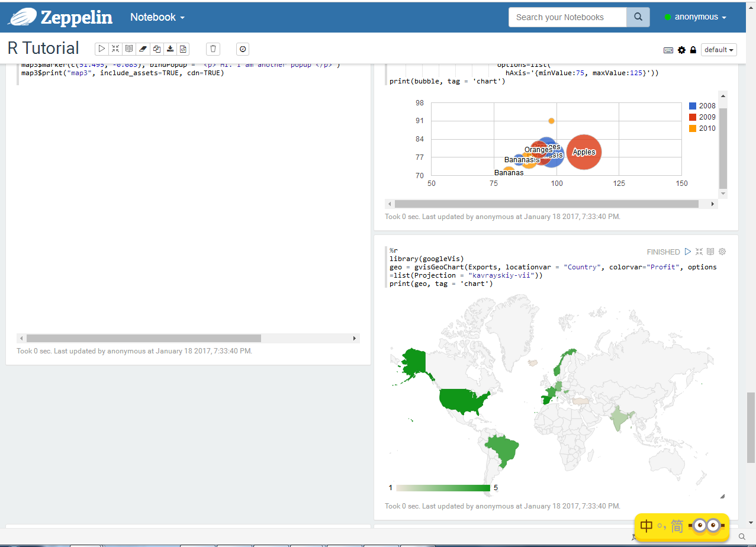Click the eraser icon to clear all output

pos(143,49)
